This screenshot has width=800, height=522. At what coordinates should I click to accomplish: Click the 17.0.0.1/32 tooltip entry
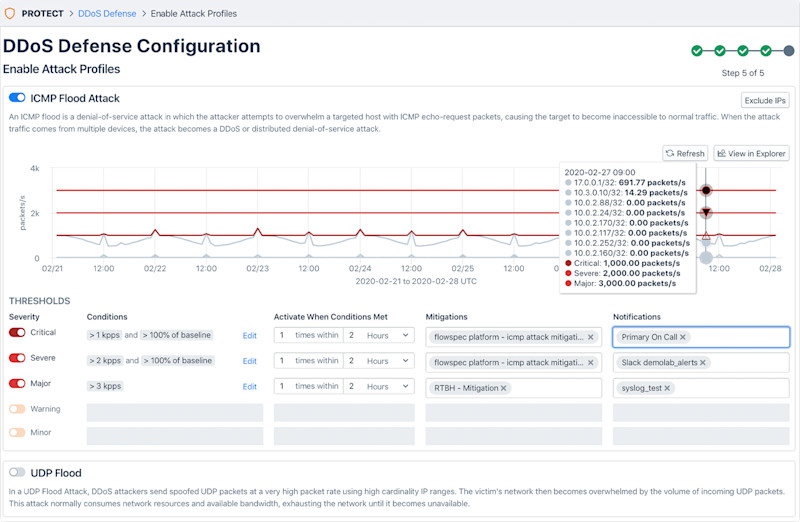[x=626, y=182]
